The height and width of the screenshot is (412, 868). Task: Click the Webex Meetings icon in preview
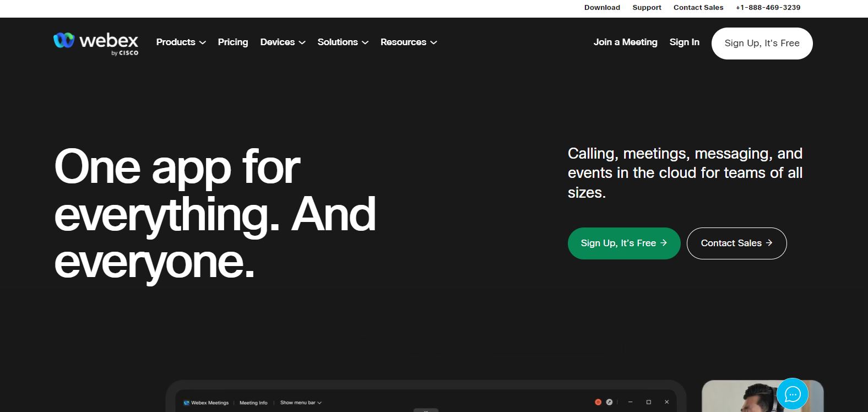click(x=186, y=403)
